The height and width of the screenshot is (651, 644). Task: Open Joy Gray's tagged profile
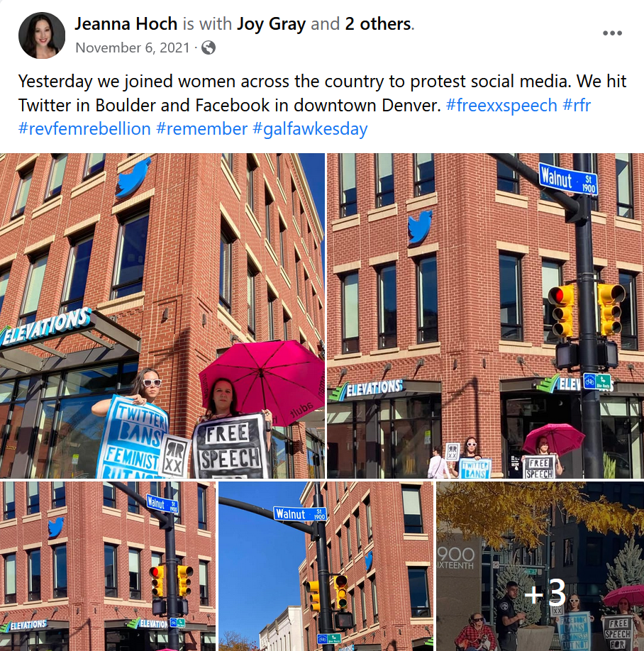[271, 23]
